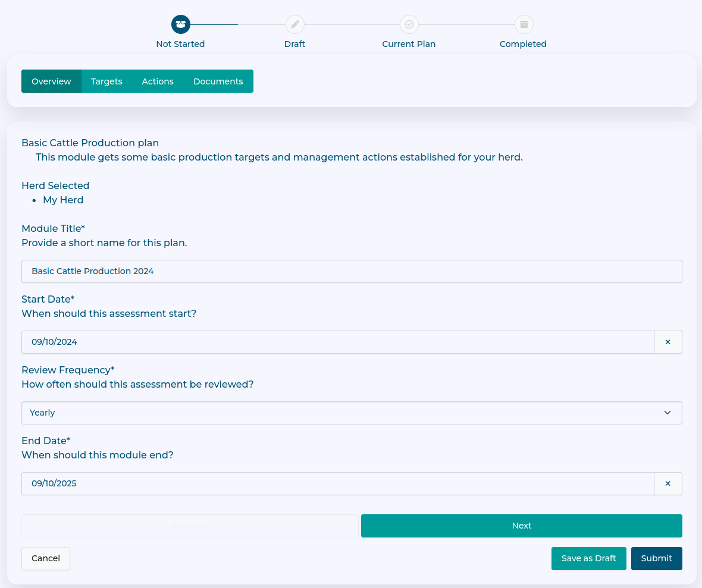Switch to the Overview tab
The image size is (702, 588).
(51, 81)
